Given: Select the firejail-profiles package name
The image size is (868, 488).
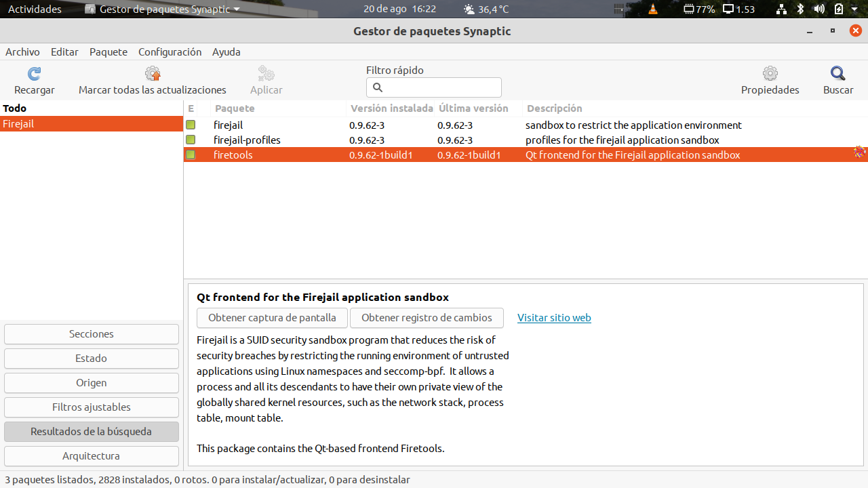Looking at the screenshot, I should [247, 140].
